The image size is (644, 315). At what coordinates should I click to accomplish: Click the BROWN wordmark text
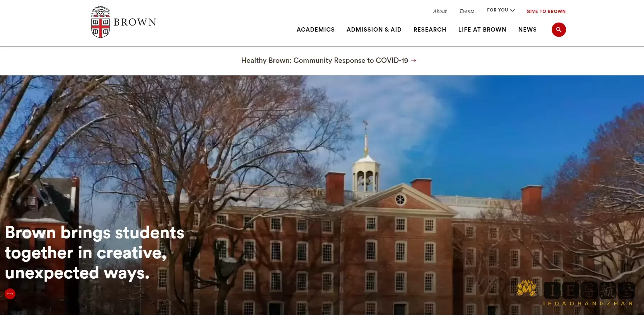(x=135, y=22)
